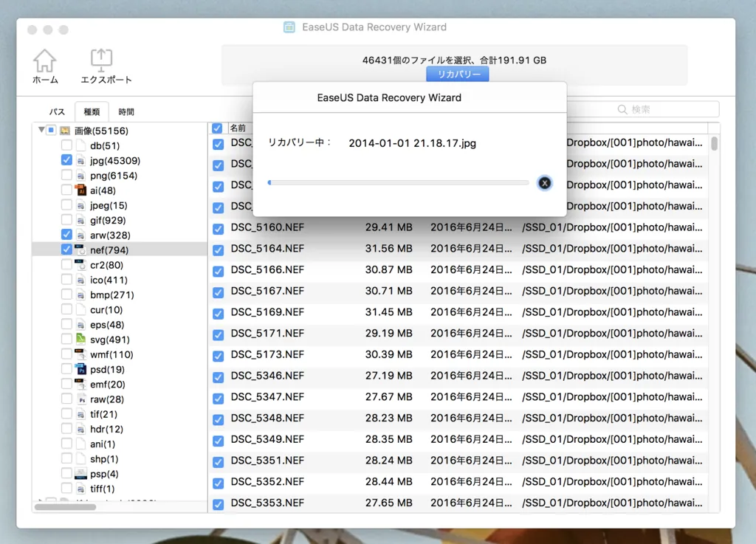Image resolution: width=756 pixels, height=544 pixels.
Task: Enable the db(51) checkbox
Action: click(x=66, y=145)
